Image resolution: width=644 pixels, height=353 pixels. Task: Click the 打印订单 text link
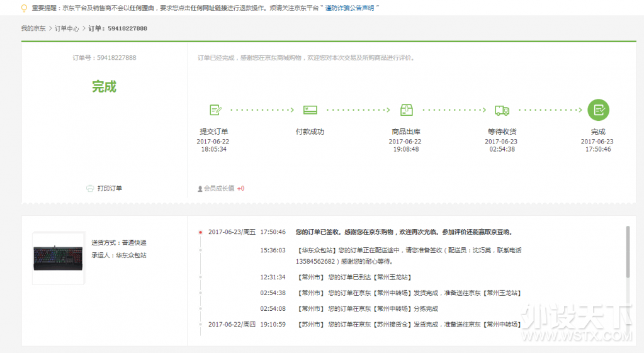pyautogui.click(x=110, y=188)
